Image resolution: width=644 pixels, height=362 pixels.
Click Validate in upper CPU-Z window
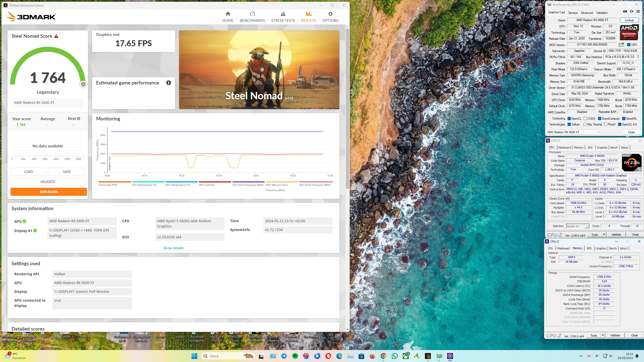(x=616, y=235)
